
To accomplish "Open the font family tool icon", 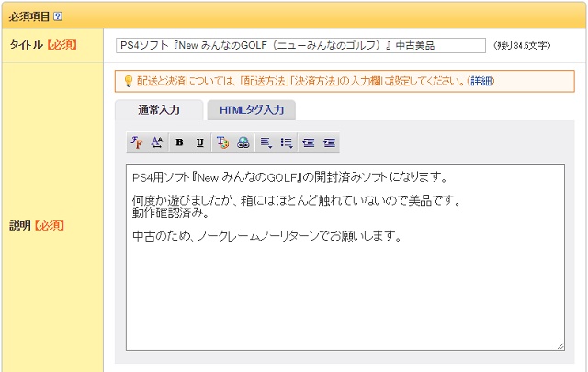I will 137,142.
